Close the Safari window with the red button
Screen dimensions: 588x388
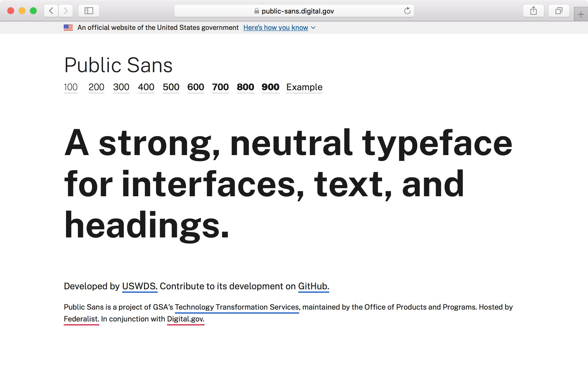click(11, 11)
